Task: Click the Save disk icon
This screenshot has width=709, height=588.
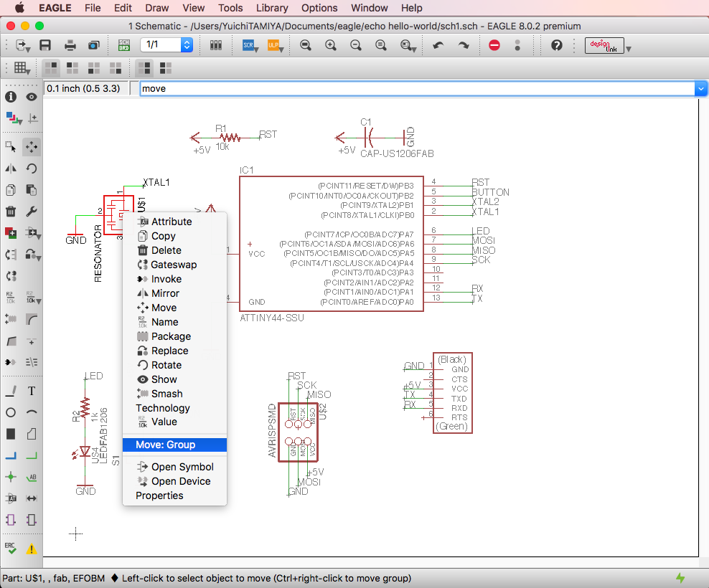Action: coord(45,45)
